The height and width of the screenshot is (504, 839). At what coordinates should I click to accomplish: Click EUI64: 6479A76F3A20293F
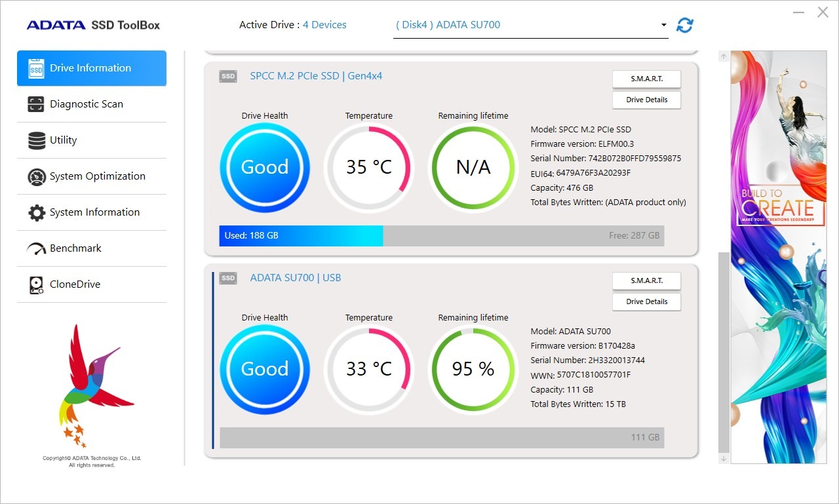[x=581, y=173]
